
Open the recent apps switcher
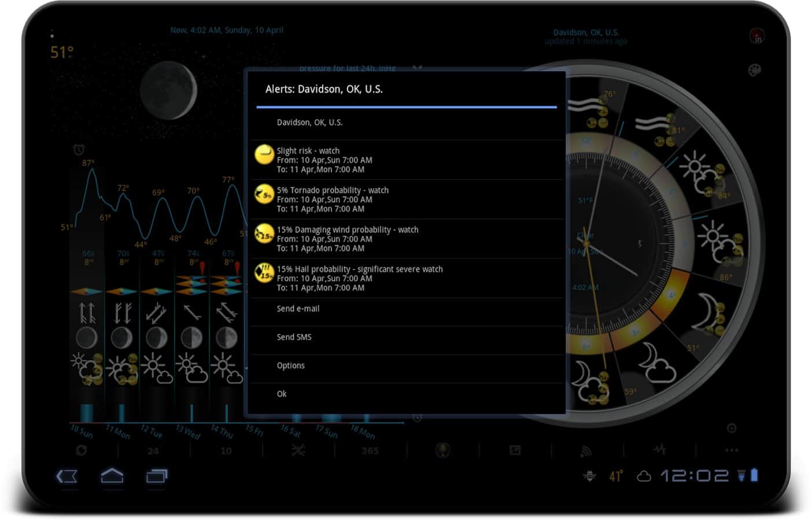pos(156,476)
